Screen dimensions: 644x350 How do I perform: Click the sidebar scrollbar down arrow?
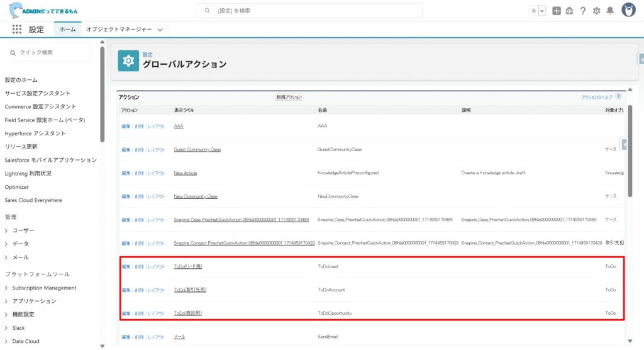click(103, 346)
